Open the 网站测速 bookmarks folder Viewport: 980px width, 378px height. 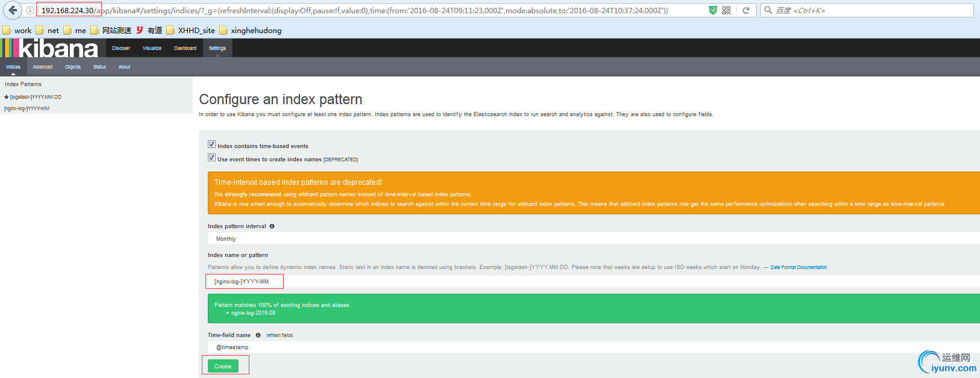111,30
